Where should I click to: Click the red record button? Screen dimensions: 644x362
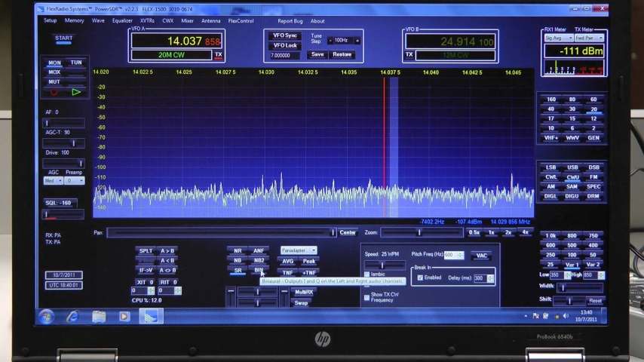tap(54, 93)
